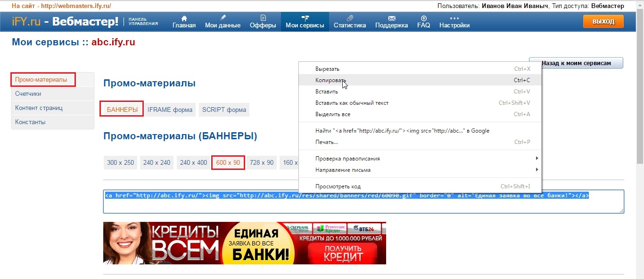Click the Офферы document icon
Screen dimensions: 644x279
[263, 18]
